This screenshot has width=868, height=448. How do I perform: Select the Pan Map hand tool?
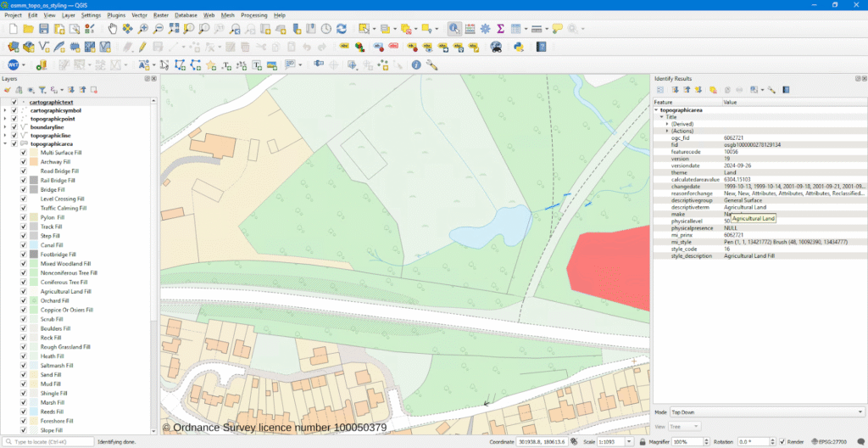tap(114, 29)
